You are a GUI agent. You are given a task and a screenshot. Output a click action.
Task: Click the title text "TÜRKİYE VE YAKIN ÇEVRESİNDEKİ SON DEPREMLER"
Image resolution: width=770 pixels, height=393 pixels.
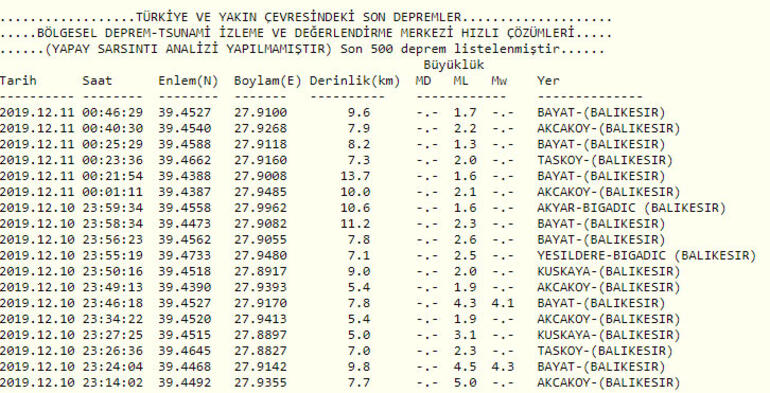pyautogui.click(x=299, y=18)
